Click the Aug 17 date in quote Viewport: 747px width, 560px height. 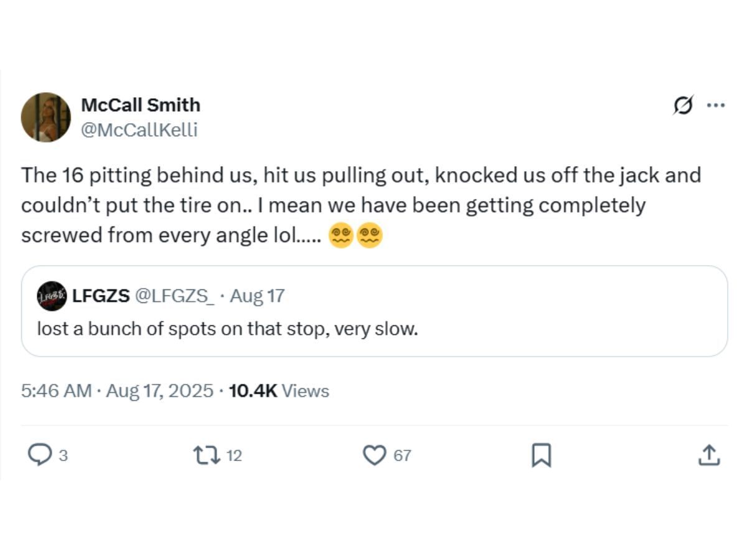tap(257, 296)
